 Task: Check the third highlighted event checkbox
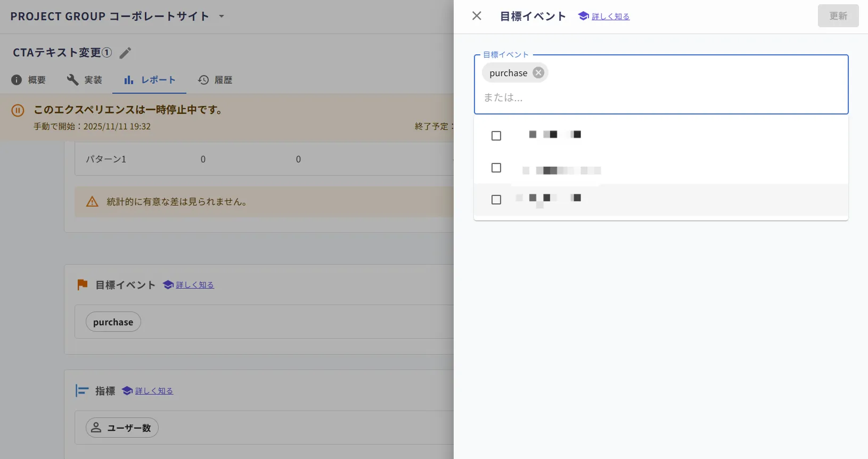(x=496, y=200)
